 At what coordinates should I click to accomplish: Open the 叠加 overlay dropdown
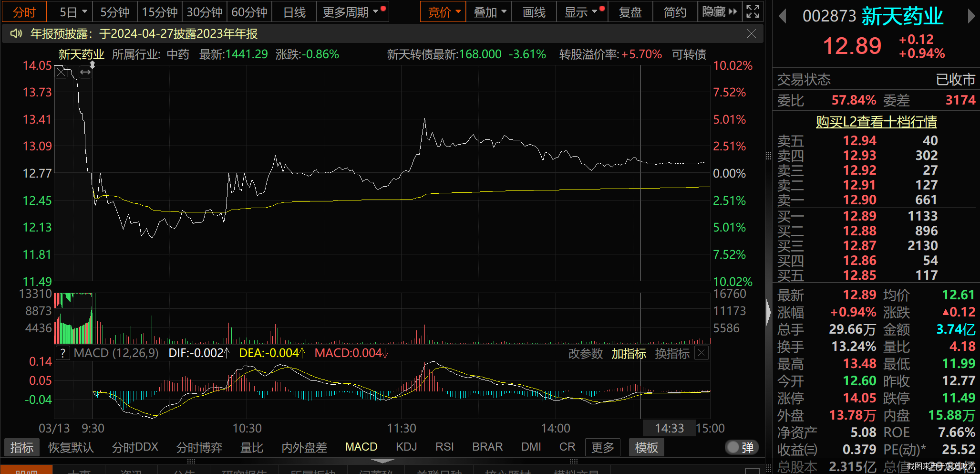489,12
